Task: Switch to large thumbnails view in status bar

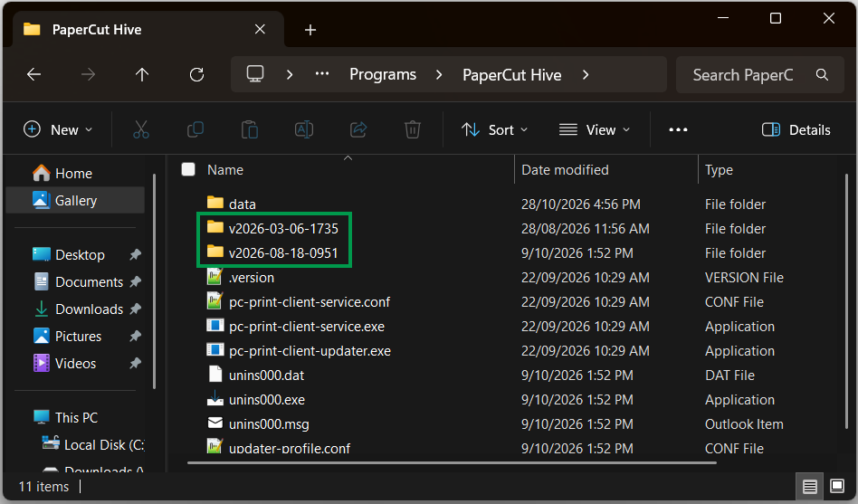Action: (836, 486)
